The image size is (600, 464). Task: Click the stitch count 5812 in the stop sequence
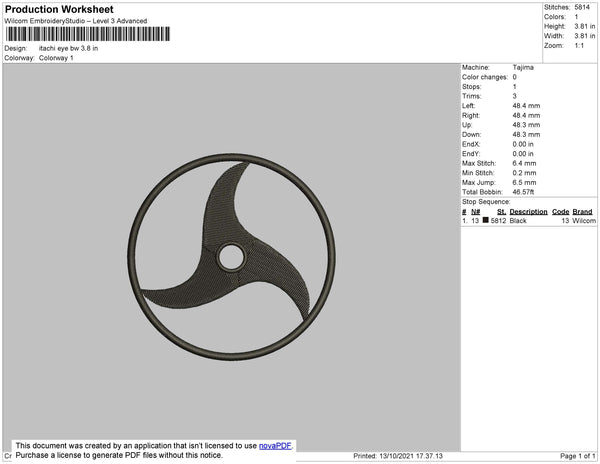point(498,221)
